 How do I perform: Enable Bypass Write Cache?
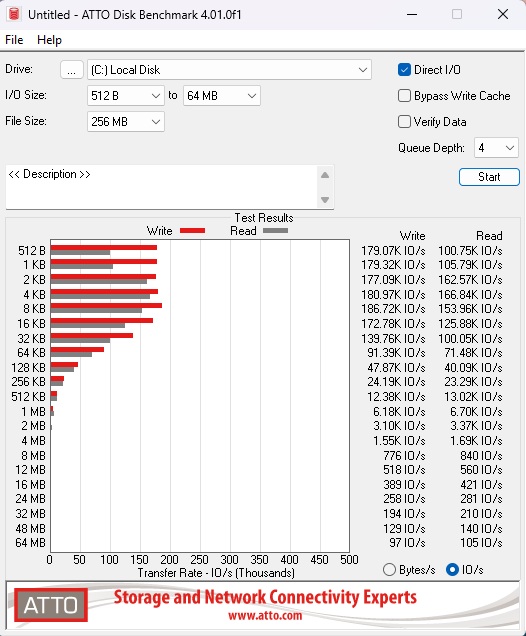[404, 96]
